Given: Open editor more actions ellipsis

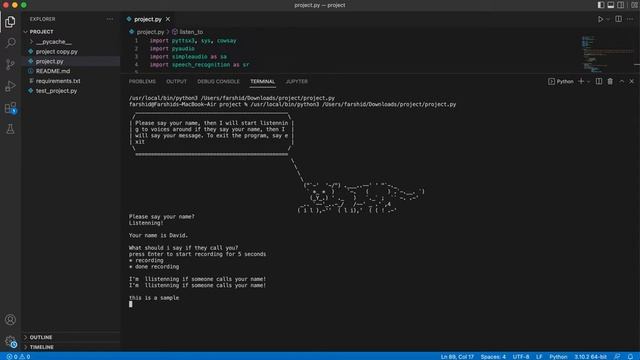Looking at the screenshot, I should pos(631,19).
